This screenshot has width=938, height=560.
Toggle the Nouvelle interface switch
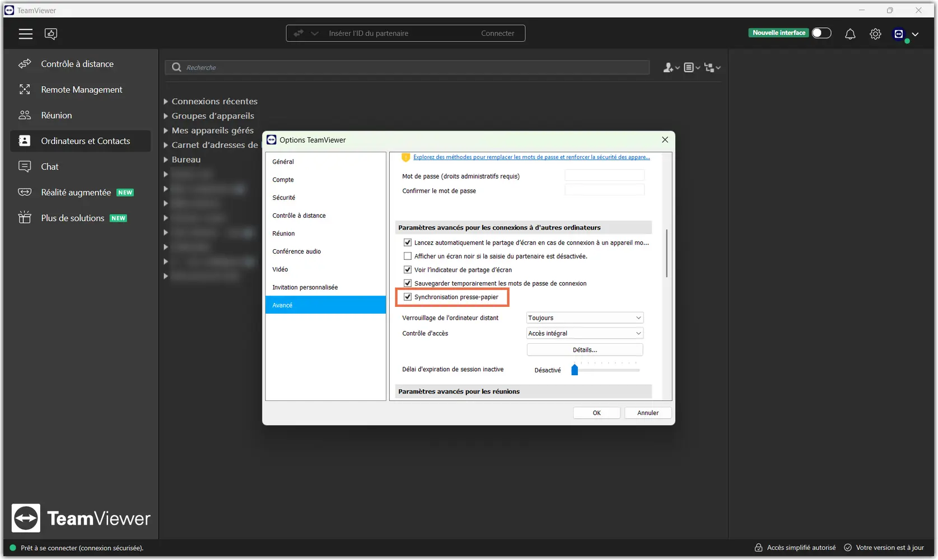(x=822, y=33)
